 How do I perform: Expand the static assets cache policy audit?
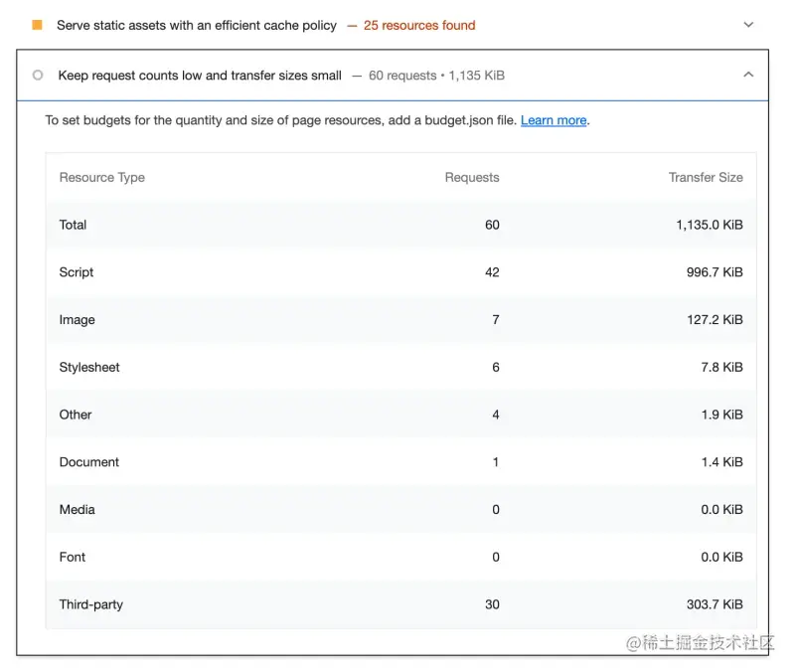pos(748,25)
